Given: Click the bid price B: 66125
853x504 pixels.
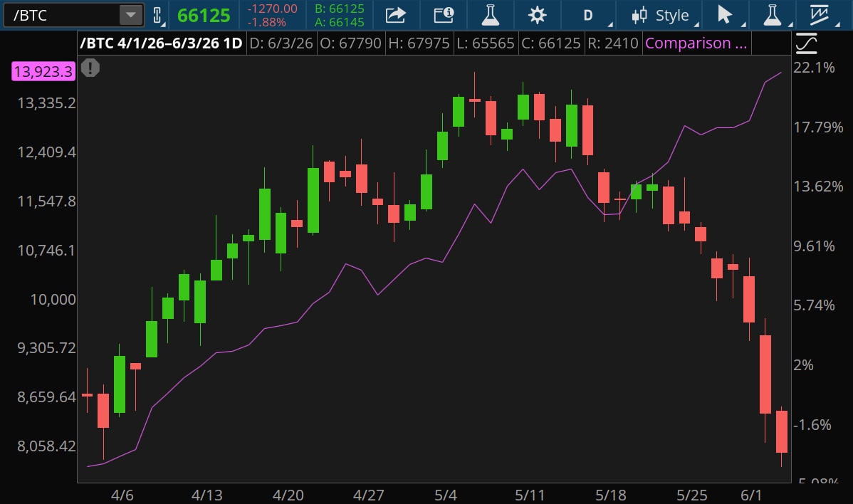Looking at the screenshot, I should (340, 9).
